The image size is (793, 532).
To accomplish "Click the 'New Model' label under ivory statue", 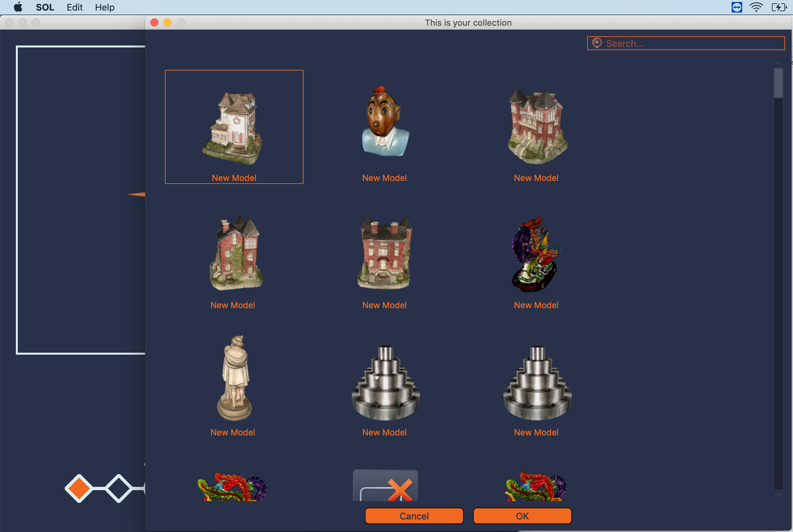I will pyautogui.click(x=233, y=432).
